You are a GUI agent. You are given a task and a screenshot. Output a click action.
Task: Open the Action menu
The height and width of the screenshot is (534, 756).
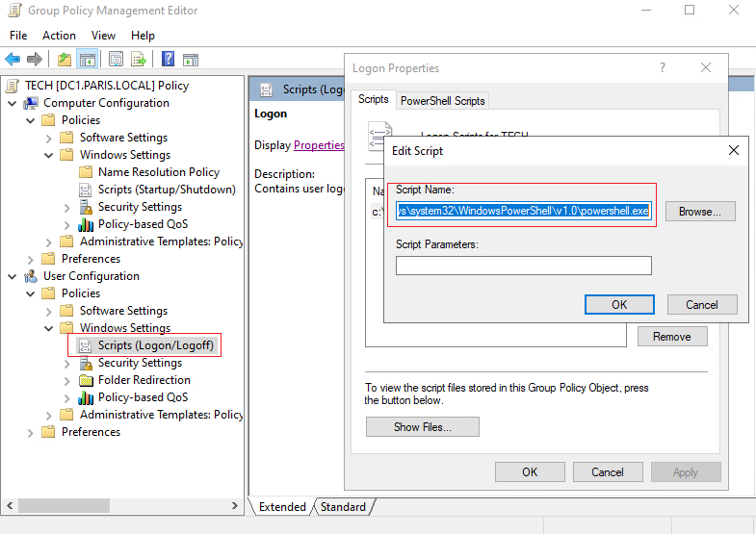[59, 36]
